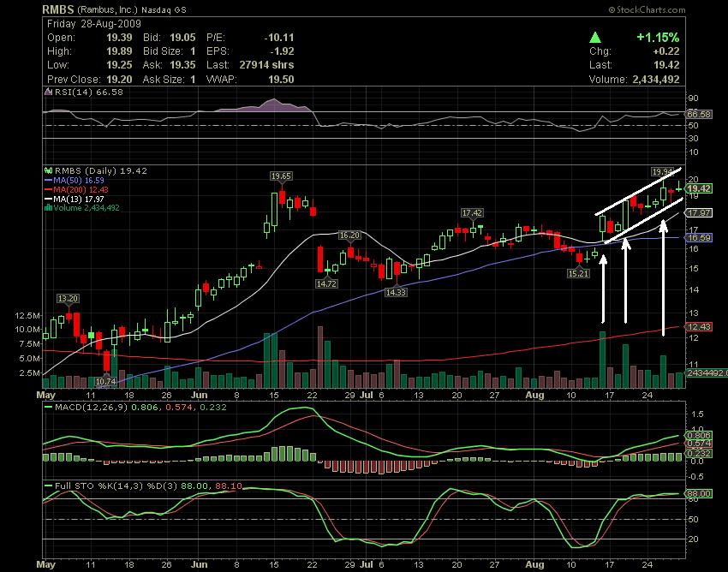
Task: Select the Low value 19.25
Action: [x=119, y=65]
